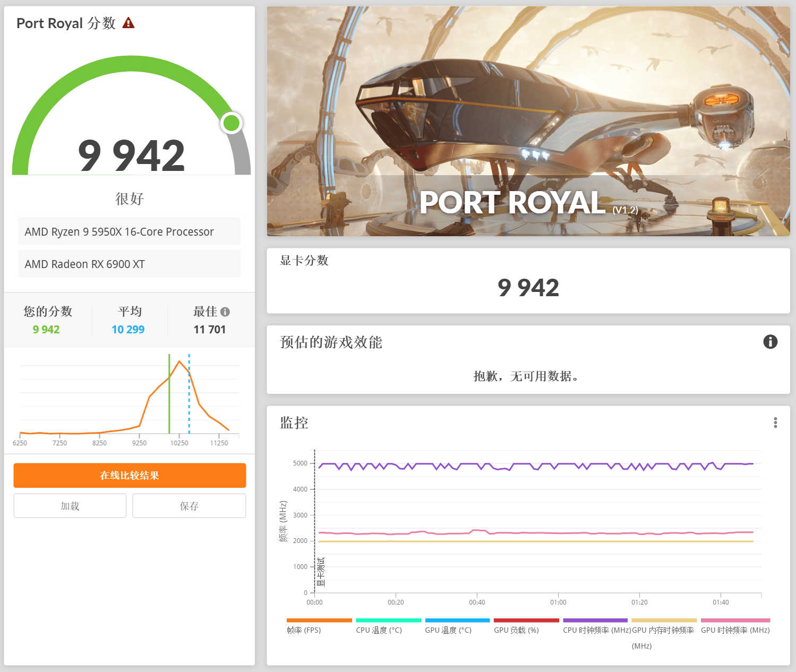Click the average score 10 299
This screenshot has width=796, height=672.
(x=128, y=329)
